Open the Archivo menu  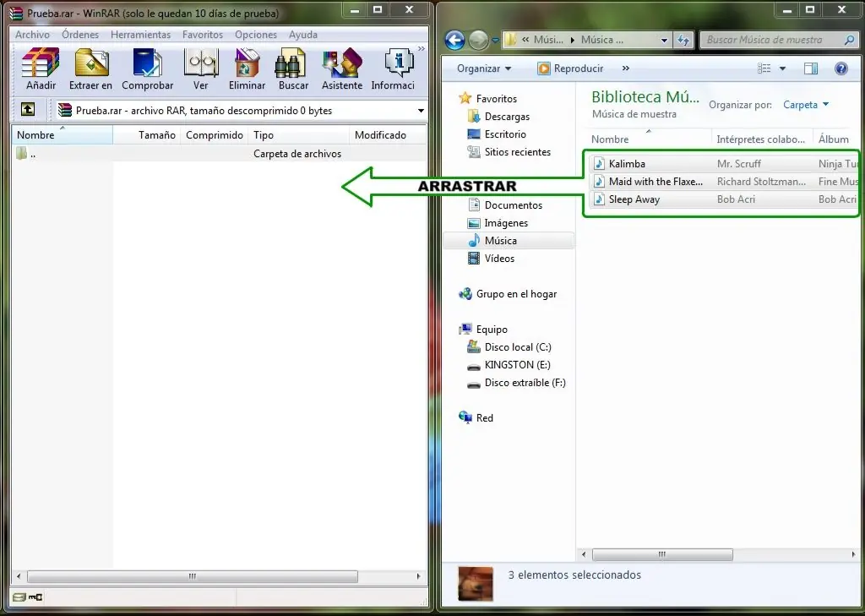pyautogui.click(x=32, y=34)
